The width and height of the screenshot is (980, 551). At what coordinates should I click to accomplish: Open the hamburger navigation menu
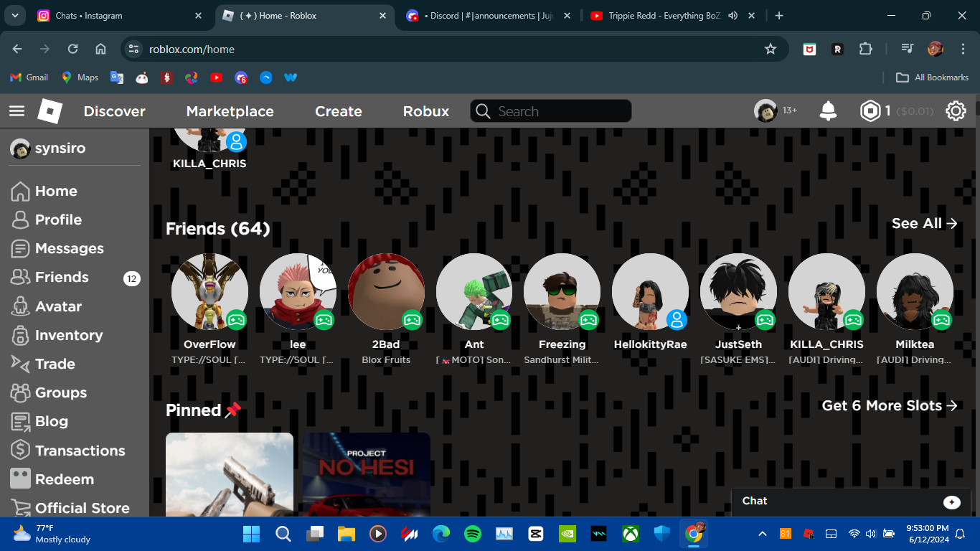pyautogui.click(x=17, y=111)
